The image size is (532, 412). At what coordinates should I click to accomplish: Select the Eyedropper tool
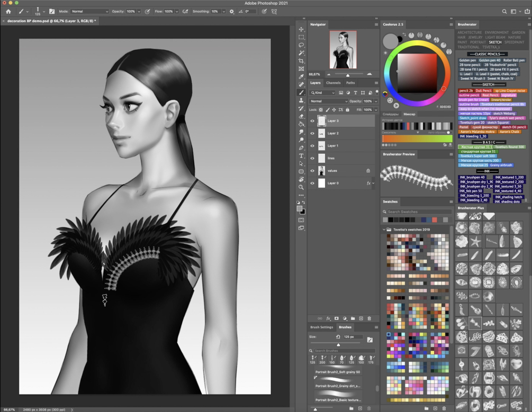coord(301,77)
